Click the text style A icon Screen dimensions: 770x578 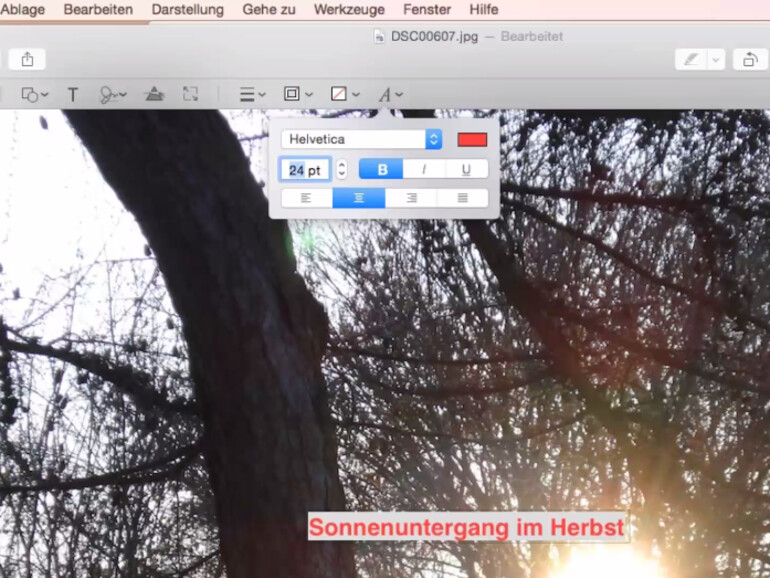click(x=385, y=95)
